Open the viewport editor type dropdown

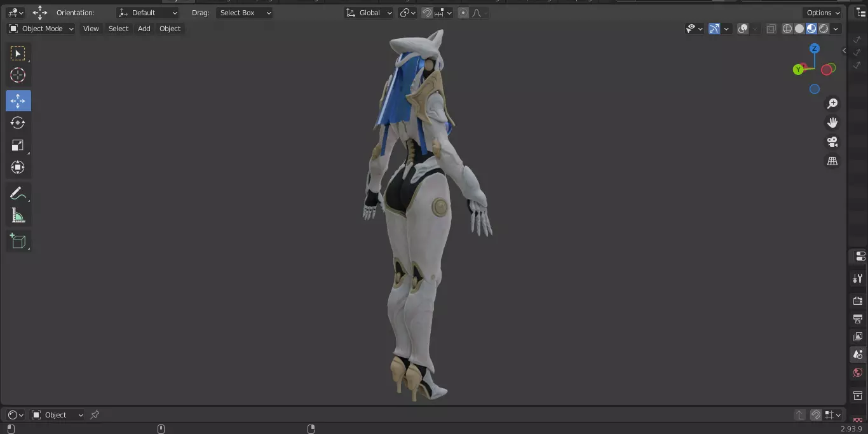point(16,13)
